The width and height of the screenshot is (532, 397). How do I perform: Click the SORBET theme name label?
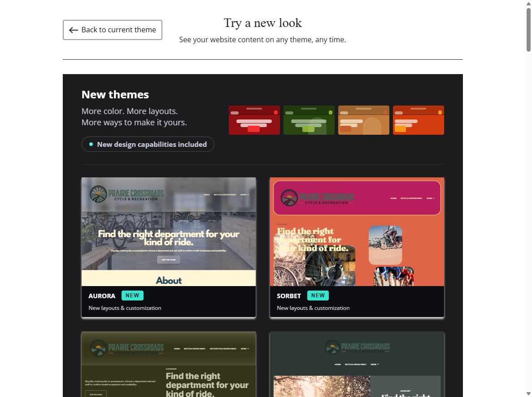[x=289, y=296]
